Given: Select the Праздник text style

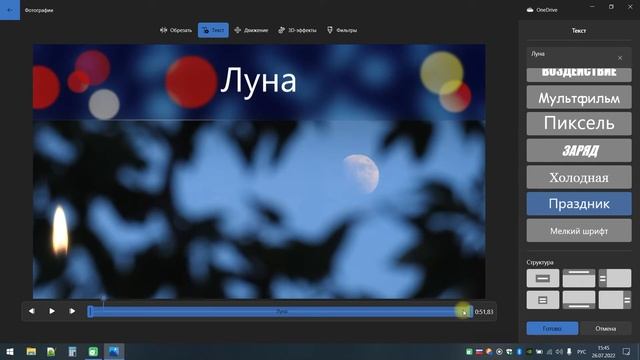Looking at the screenshot, I should coord(579,204).
